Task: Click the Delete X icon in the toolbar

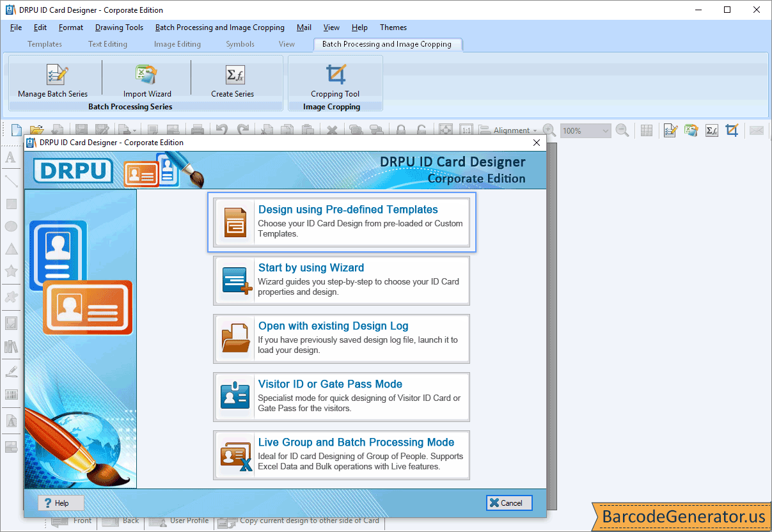Action: click(x=332, y=130)
